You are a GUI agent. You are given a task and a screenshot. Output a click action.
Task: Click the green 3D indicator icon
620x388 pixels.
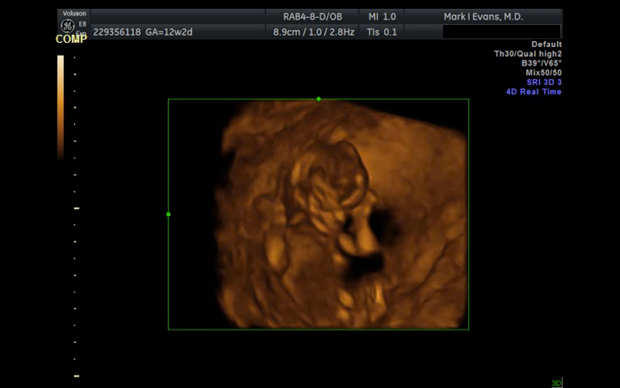pos(557,382)
